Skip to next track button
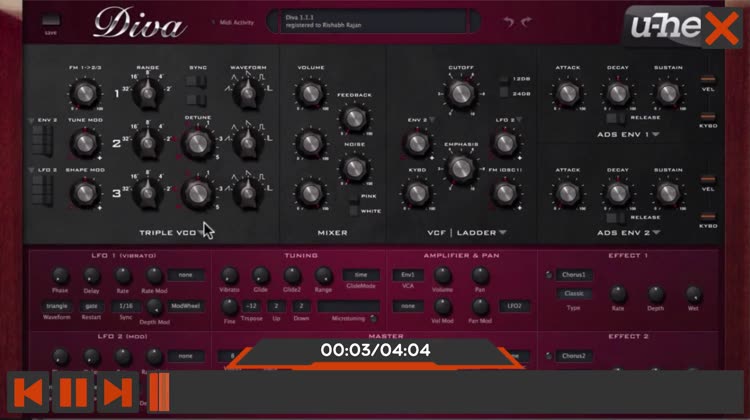The height and width of the screenshot is (420, 750). pyautogui.click(x=118, y=392)
